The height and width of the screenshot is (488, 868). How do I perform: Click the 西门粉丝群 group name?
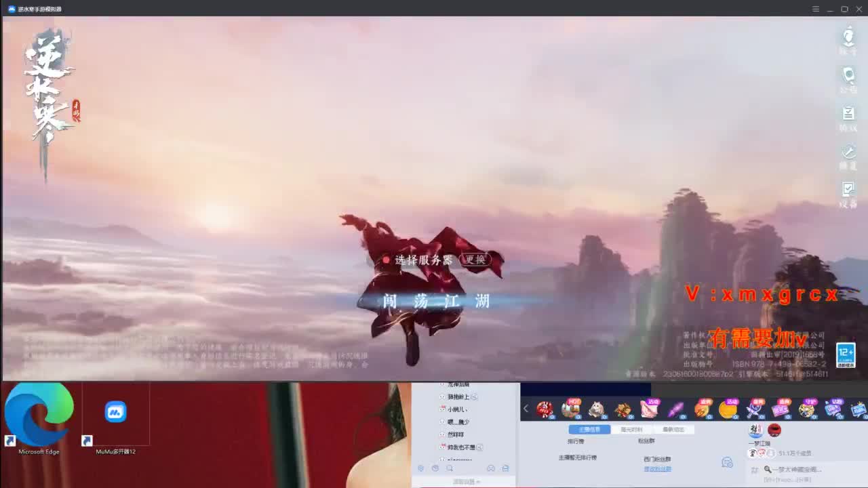click(x=657, y=460)
